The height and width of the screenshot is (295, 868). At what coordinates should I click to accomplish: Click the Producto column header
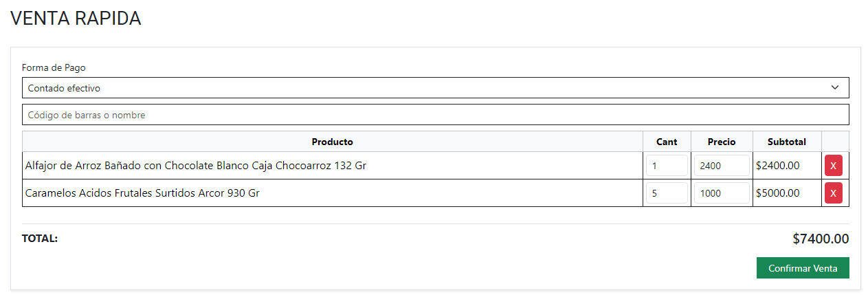tap(332, 142)
